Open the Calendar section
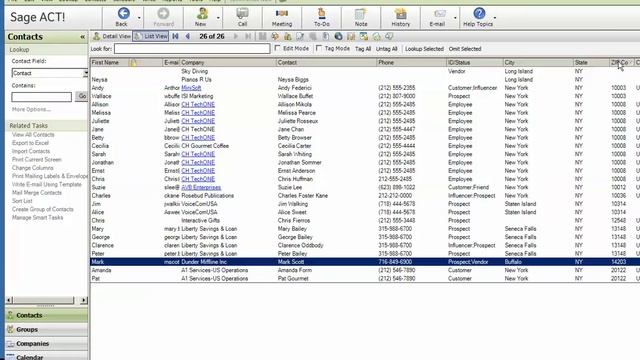This screenshot has height=360, width=640. pyautogui.click(x=29, y=357)
